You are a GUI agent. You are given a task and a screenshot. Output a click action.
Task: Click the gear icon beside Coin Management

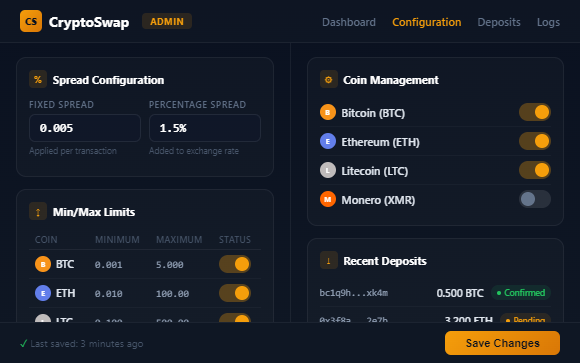(x=328, y=79)
